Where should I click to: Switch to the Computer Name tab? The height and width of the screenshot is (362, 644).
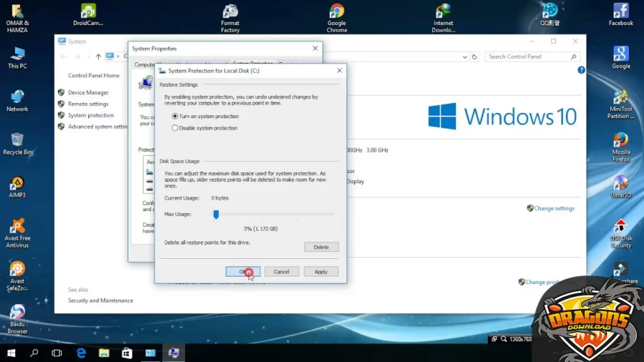(148, 64)
